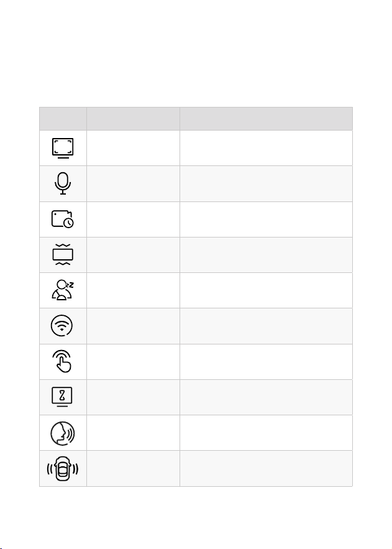Click the middle column's gray header cell
The image size is (392, 549).
[x=133, y=119]
